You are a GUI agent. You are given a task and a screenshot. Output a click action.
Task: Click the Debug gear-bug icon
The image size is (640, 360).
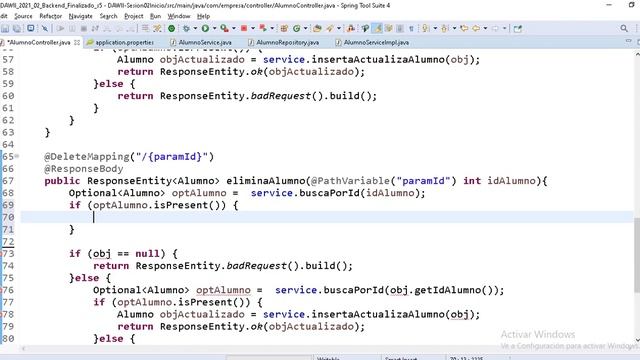(186, 29)
